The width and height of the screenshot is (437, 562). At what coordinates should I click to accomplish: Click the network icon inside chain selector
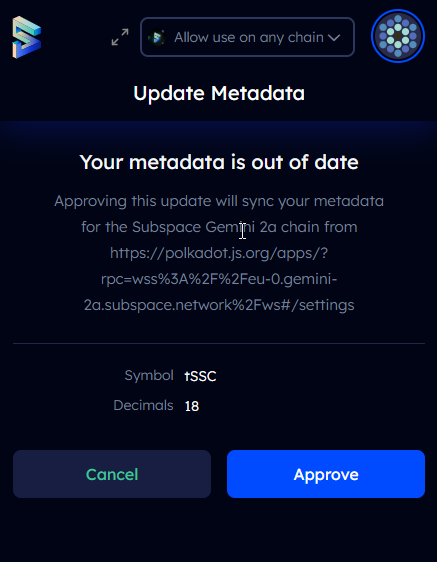click(157, 37)
